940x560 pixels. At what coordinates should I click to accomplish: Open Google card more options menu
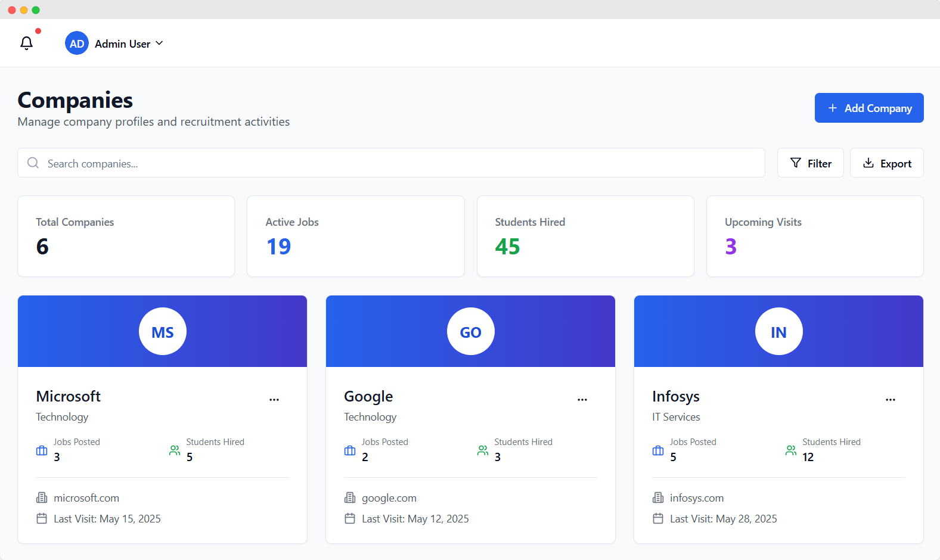pyautogui.click(x=582, y=400)
